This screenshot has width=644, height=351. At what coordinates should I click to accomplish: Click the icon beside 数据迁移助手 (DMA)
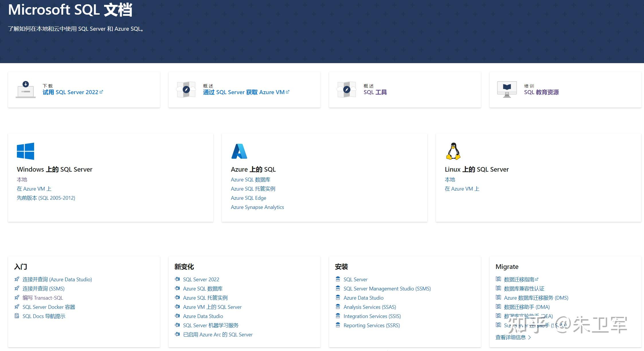[x=498, y=307]
